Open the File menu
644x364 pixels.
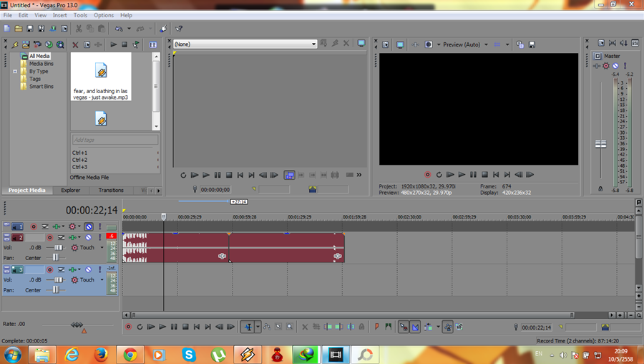tap(7, 15)
